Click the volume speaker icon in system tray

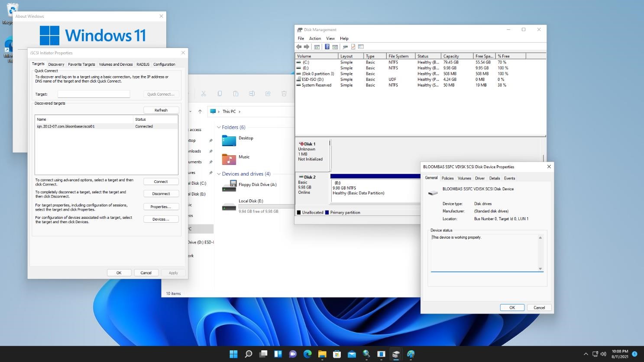pos(603,354)
